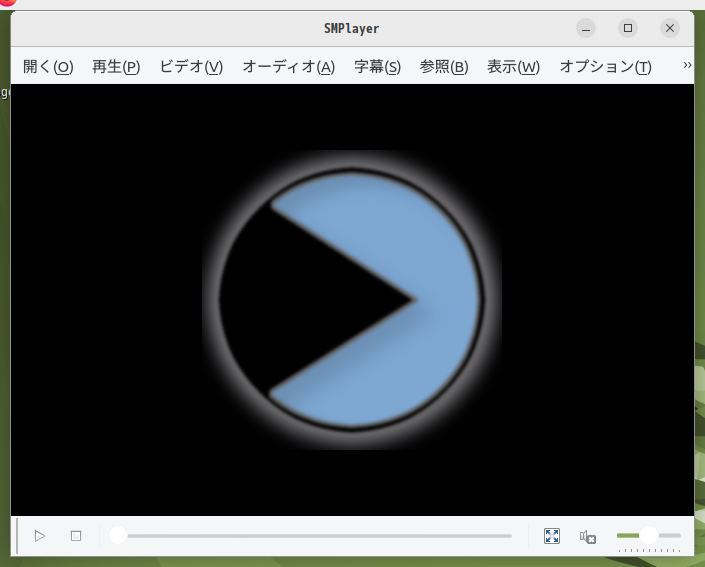Screen dimensions: 705x567
Task: Stop playback with the stop button
Action: pos(76,536)
